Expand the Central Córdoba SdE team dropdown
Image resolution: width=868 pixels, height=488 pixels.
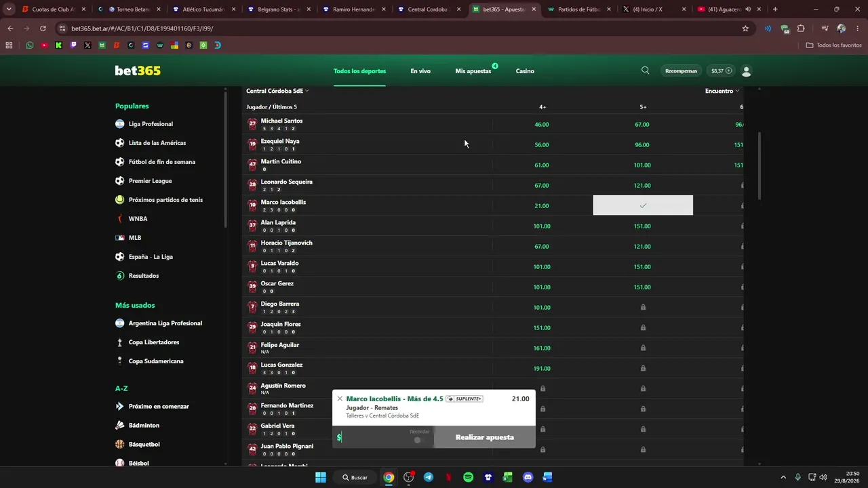(x=277, y=91)
